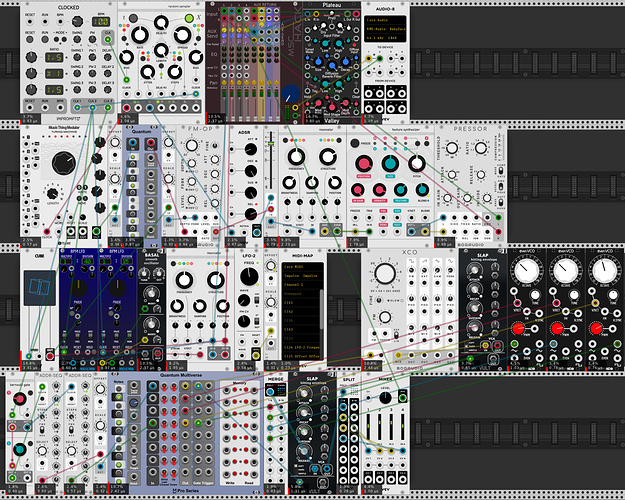Click the CLK 3 output jack on Clocked
Image resolution: width=625 pixels, height=500 pixels.
(108, 108)
